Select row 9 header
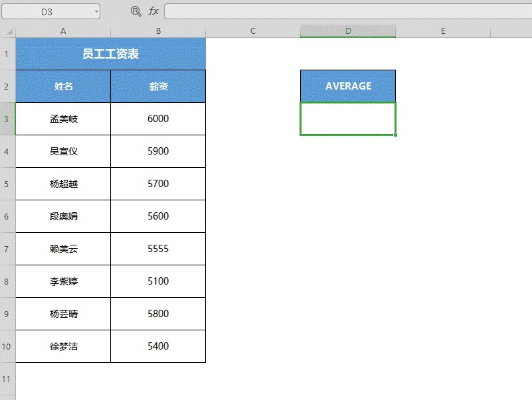532x400 pixels. [7, 314]
